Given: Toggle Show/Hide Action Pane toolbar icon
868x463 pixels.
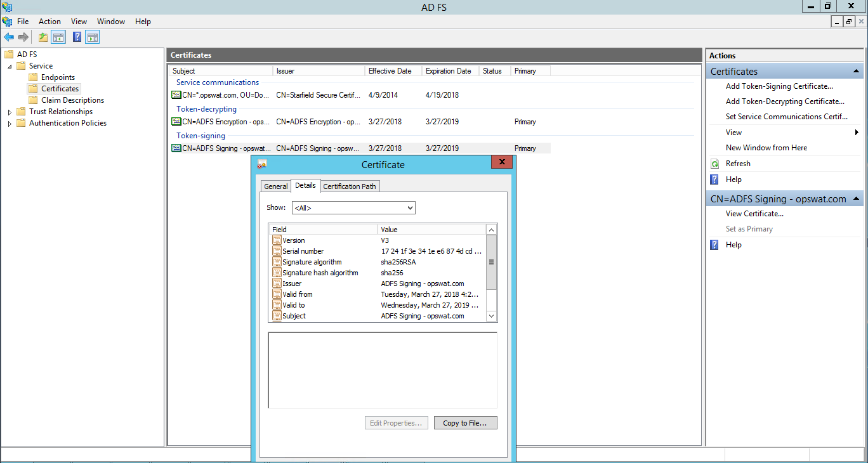Looking at the screenshot, I should click(x=93, y=37).
